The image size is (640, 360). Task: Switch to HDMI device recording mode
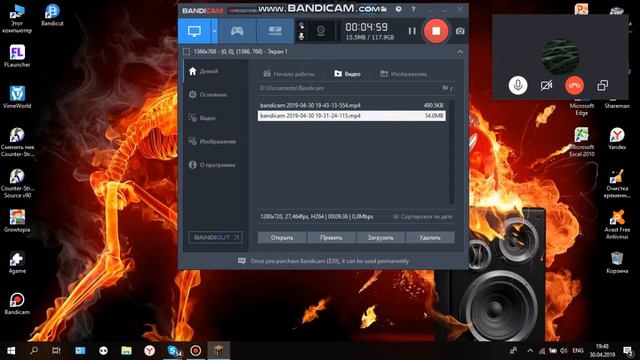pos(275,31)
